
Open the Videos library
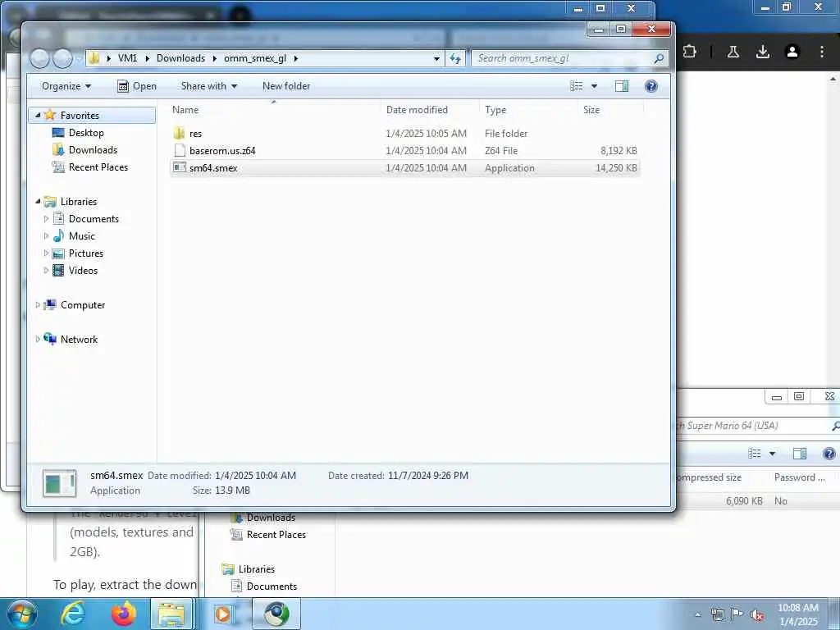pos(83,270)
